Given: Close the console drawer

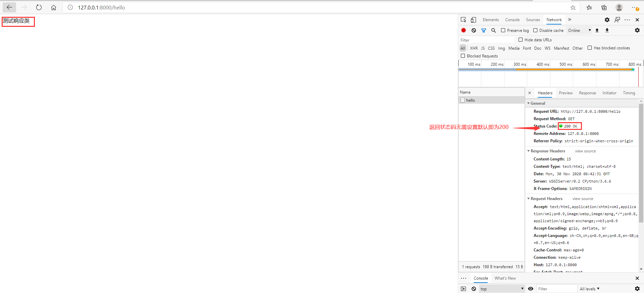Looking at the screenshot, I should (637, 278).
